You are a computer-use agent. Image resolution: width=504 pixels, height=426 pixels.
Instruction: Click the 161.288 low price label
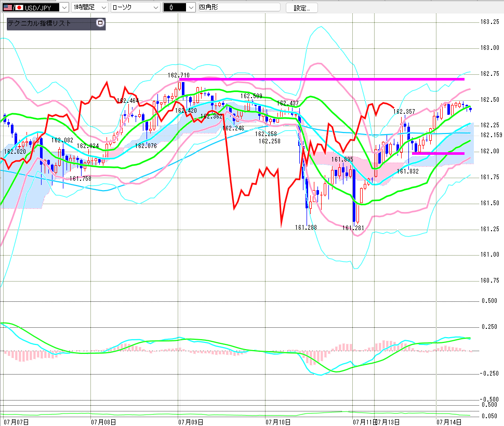[306, 228]
